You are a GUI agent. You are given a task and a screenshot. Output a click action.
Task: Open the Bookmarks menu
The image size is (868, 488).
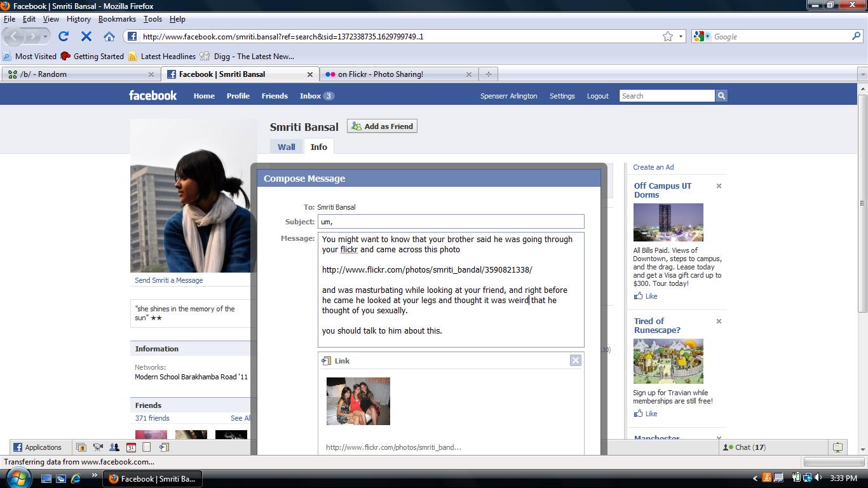(x=117, y=19)
